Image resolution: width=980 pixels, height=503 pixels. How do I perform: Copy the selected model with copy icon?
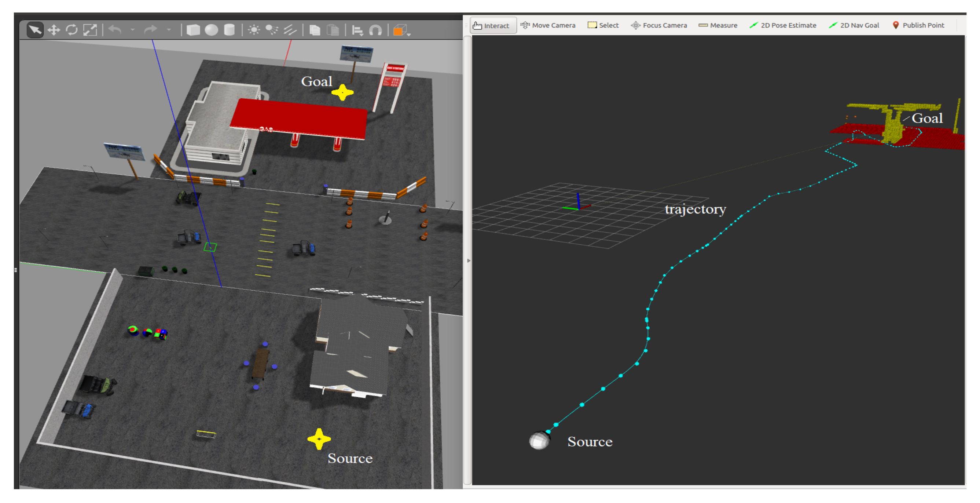(x=315, y=30)
